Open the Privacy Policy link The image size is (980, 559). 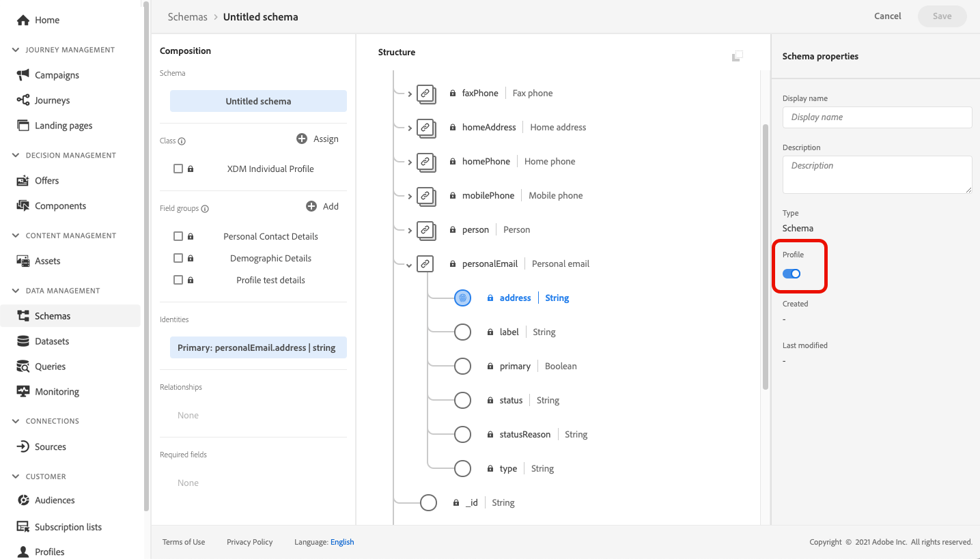tap(249, 542)
